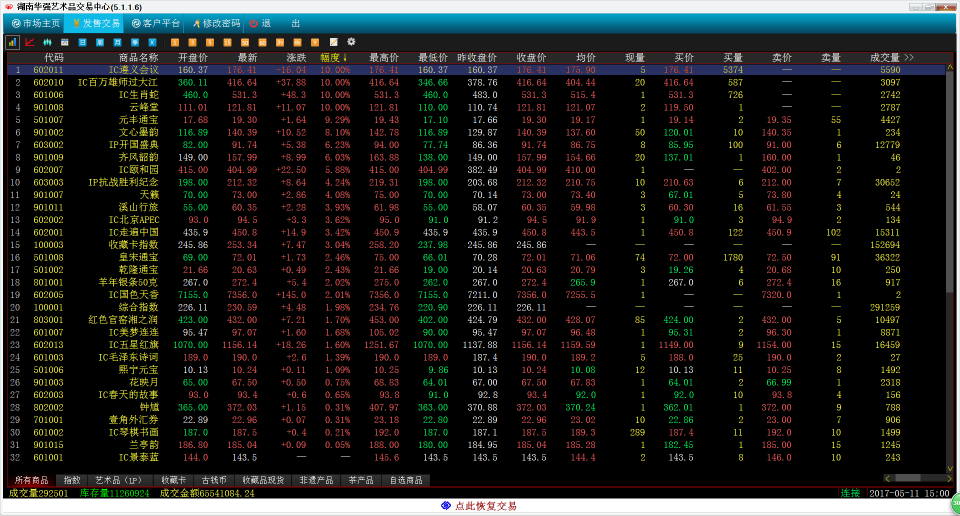The image size is (960, 516).
Task: Open the 市场主页 tab
Action: point(35,22)
